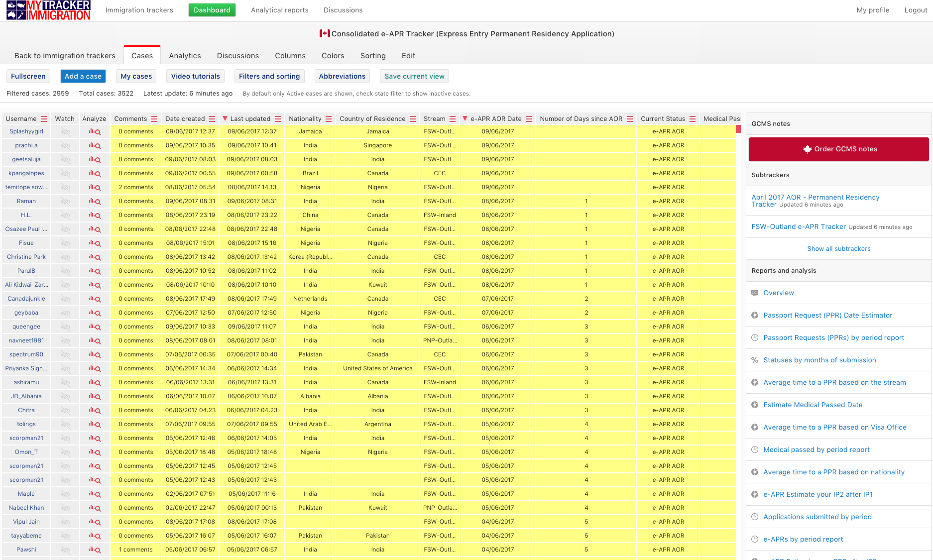Click the Order GCMS notes button
Image resolution: width=933 pixels, height=560 pixels.
[838, 149]
